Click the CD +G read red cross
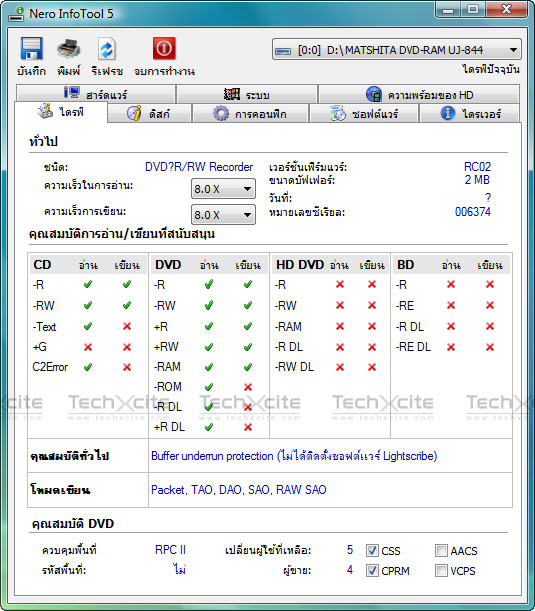Image resolution: width=535 pixels, height=611 pixels. point(88,347)
